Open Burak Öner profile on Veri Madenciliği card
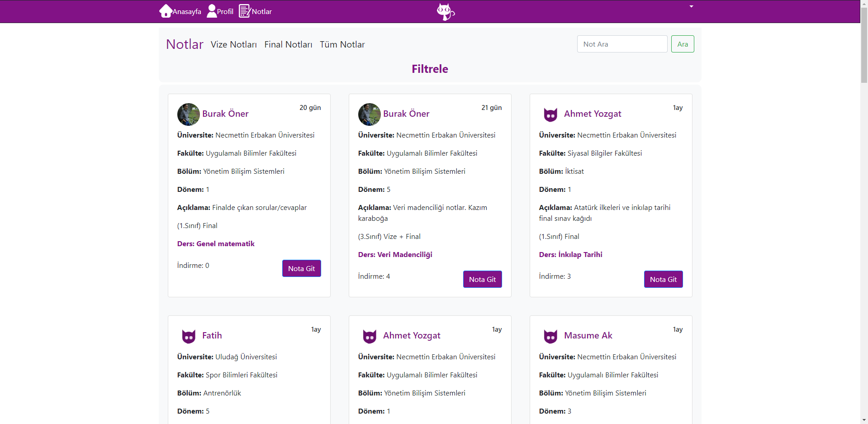Viewport: 868px width, 424px height. 406,114
